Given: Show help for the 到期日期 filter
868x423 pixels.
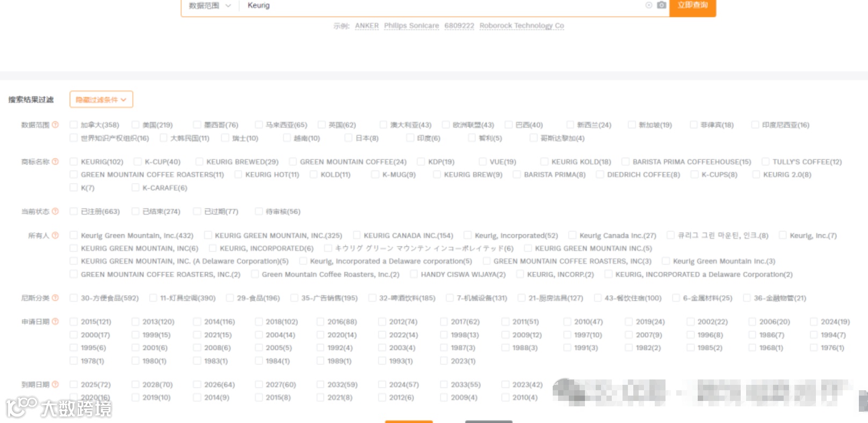Looking at the screenshot, I should click(x=55, y=385).
